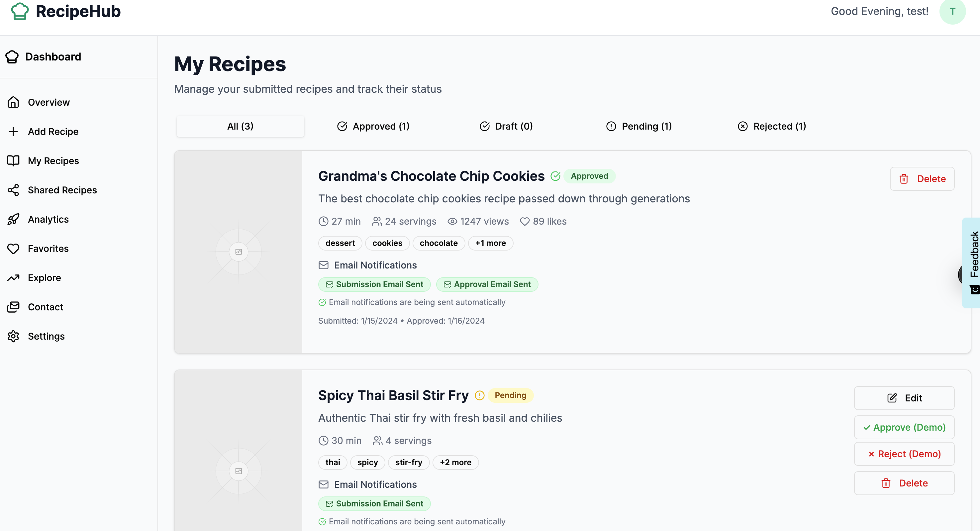Click the Explore trending arrow icon
980x531 pixels.
13,278
